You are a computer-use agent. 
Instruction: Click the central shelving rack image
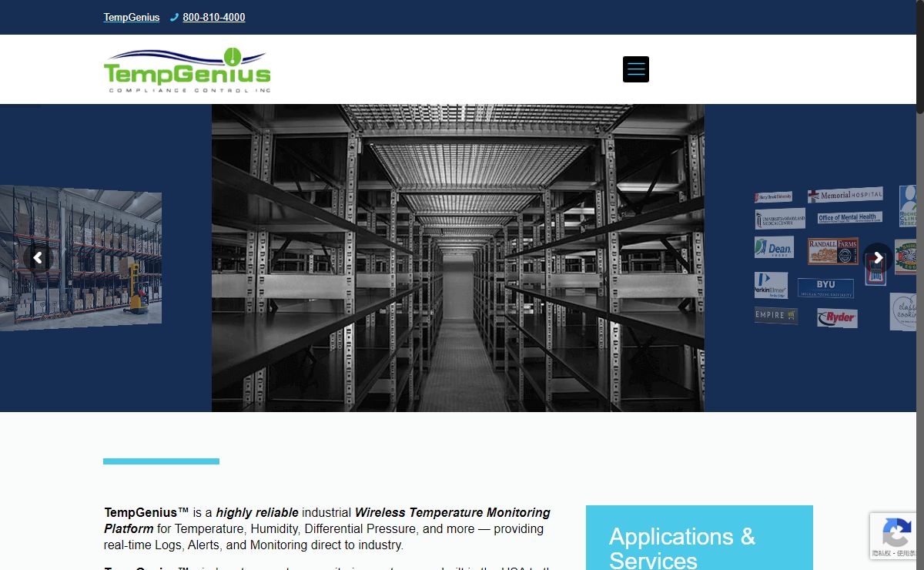[458, 258]
